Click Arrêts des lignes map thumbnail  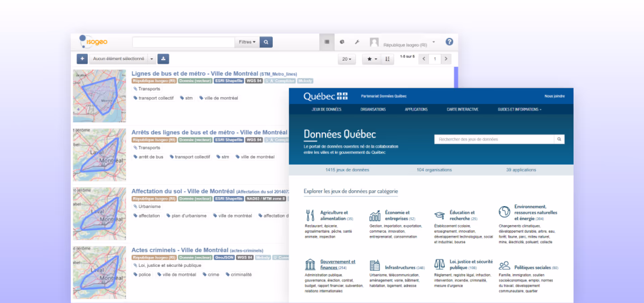click(x=100, y=155)
